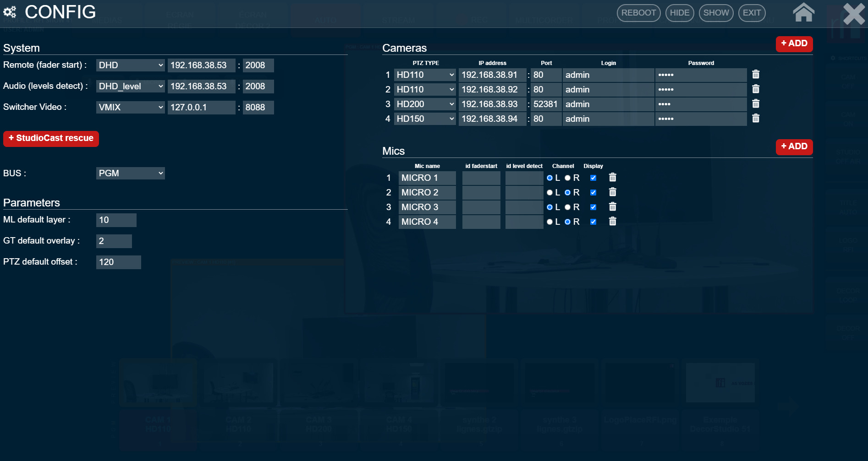This screenshot has height=461, width=868.
Task: Click the home icon in top bar
Action: tap(803, 12)
